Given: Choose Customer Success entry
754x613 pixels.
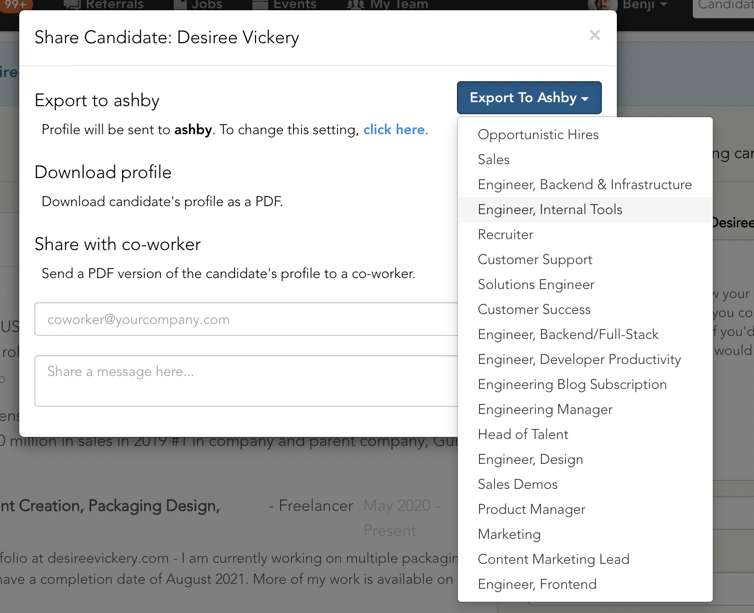Looking at the screenshot, I should tap(585, 310).
